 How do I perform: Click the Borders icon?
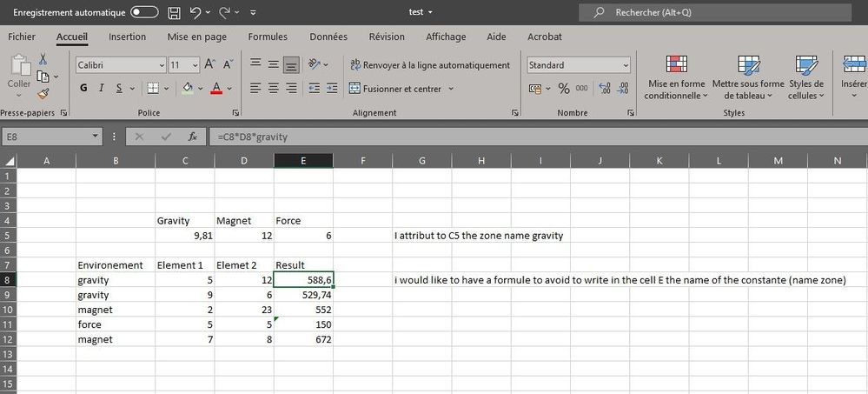pos(153,88)
